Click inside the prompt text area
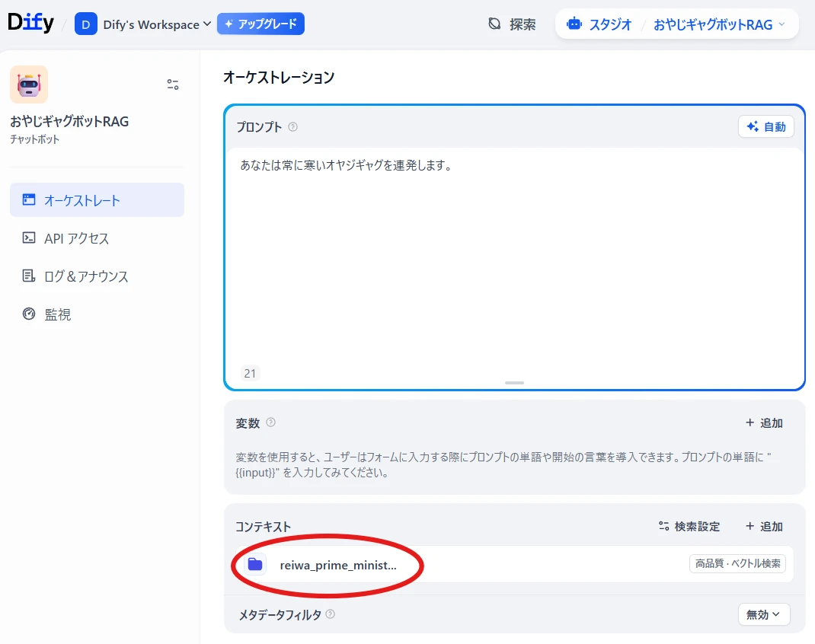Image resolution: width=815 pixels, height=644 pixels. pyautogui.click(x=514, y=259)
